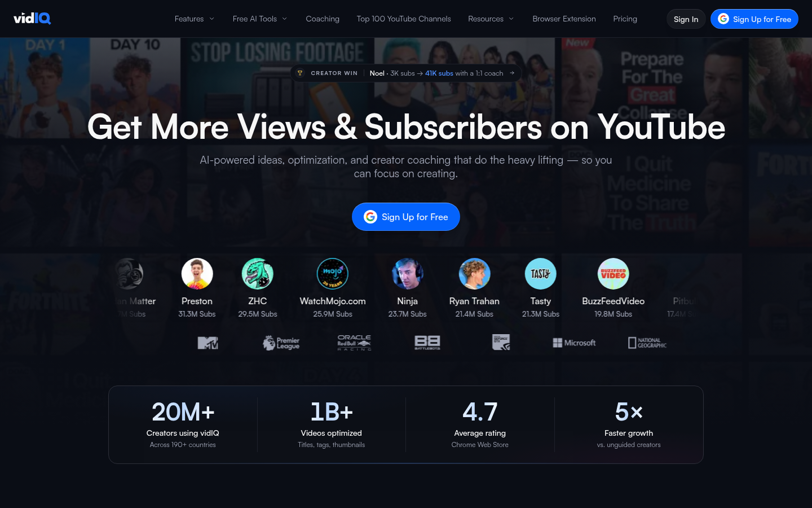
Task: Expand the Resources dropdown menu
Action: 491,19
